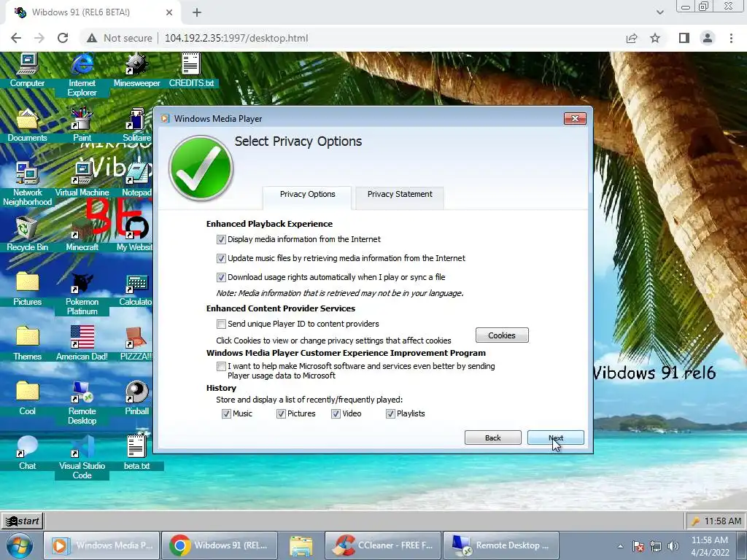The width and height of the screenshot is (747, 560).
Task: Open the Themes folder icon
Action: click(x=27, y=344)
